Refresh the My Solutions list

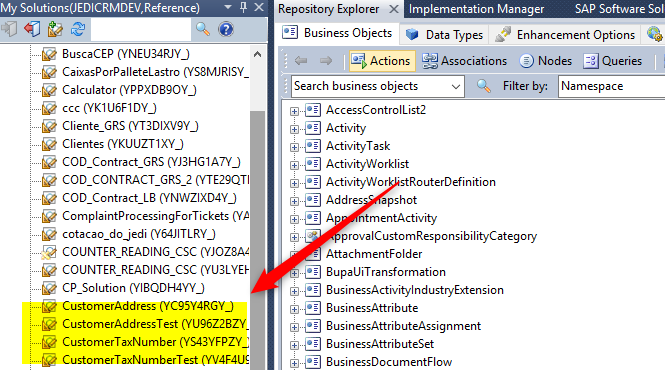(78, 29)
